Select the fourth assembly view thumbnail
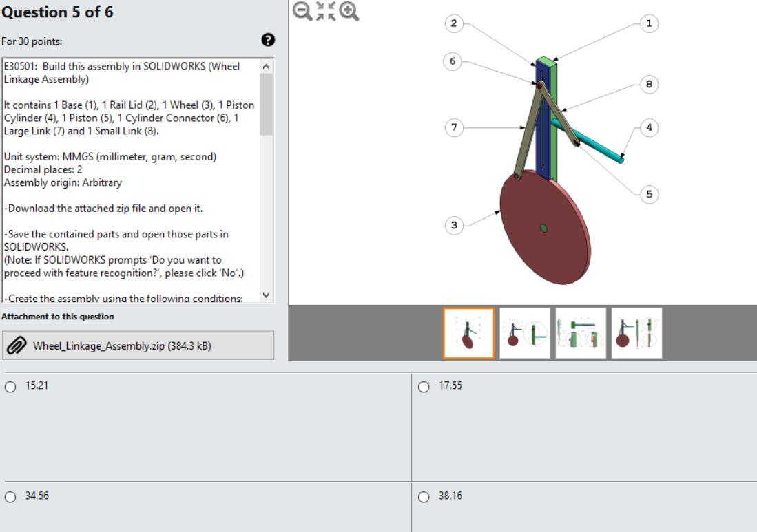The image size is (757, 532). [636, 333]
